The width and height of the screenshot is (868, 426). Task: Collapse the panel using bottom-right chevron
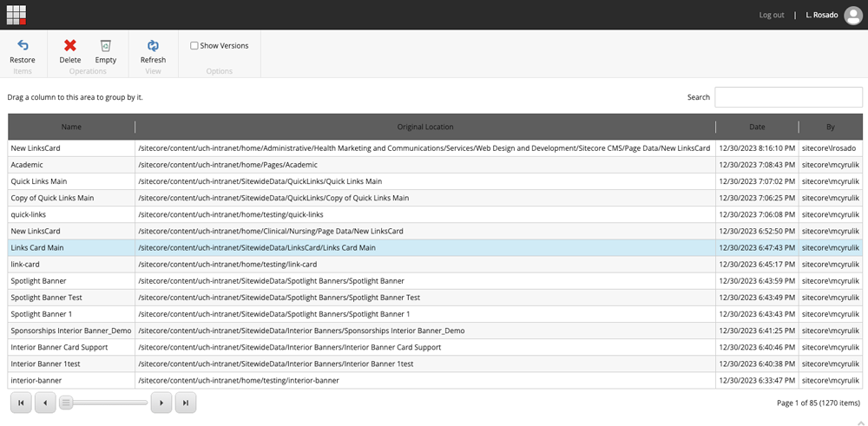[x=859, y=421]
